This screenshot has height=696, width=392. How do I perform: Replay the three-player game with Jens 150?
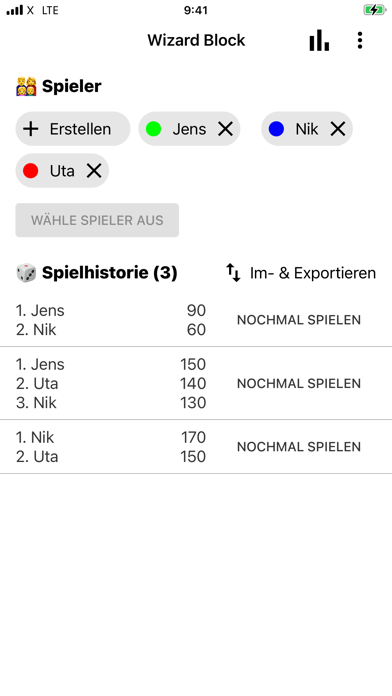299,384
